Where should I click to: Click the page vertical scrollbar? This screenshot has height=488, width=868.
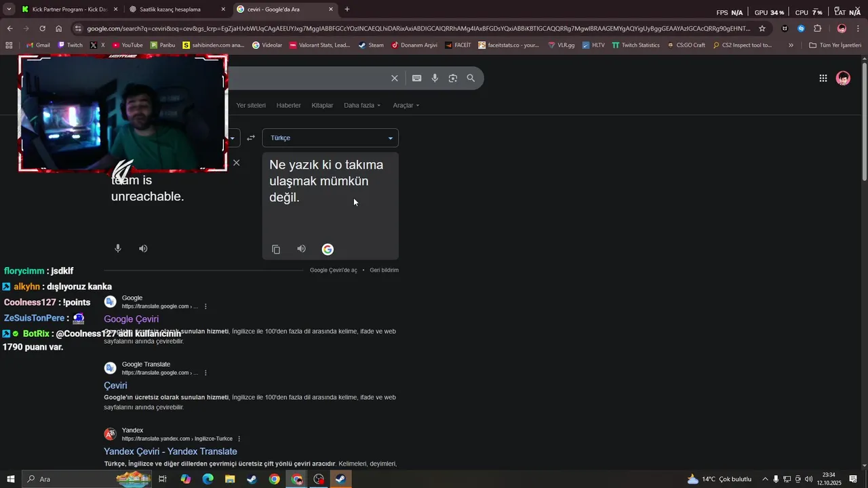(x=864, y=122)
